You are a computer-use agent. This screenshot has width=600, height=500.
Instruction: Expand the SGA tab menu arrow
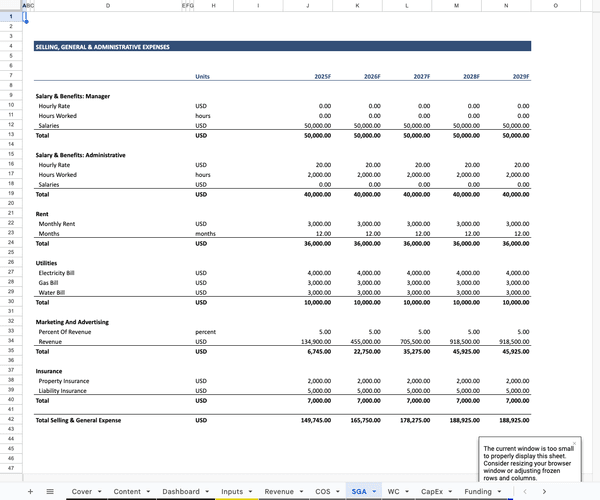tap(374, 492)
